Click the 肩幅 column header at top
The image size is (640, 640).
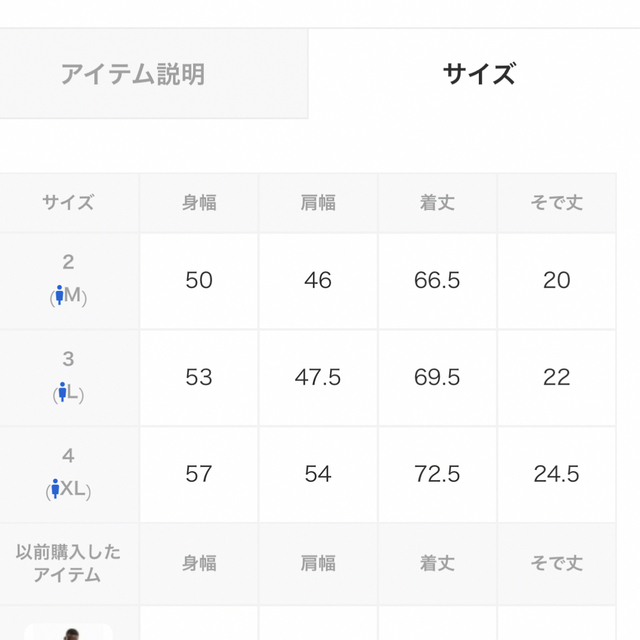[x=318, y=203]
